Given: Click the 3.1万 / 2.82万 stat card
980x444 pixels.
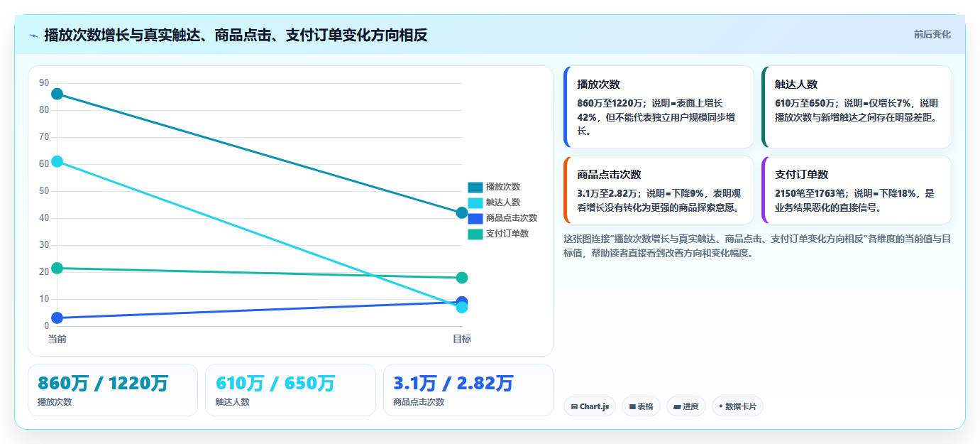Looking at the screenshot, I should click(468, 390).
